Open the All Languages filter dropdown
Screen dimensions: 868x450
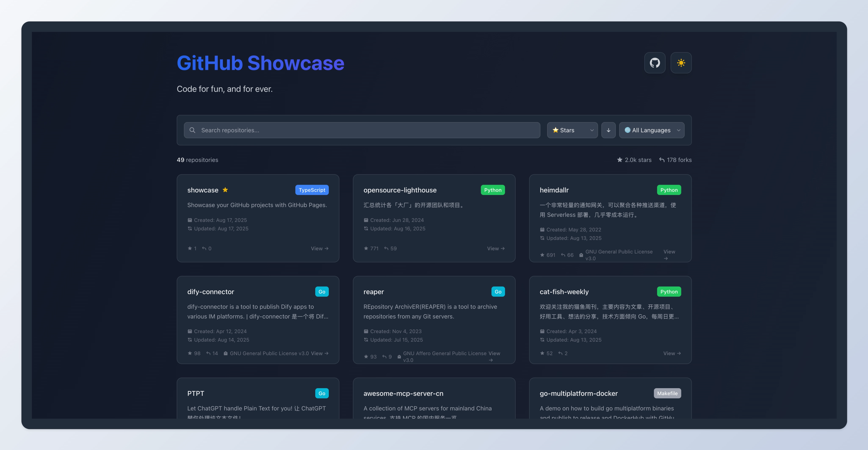(652, 130)
